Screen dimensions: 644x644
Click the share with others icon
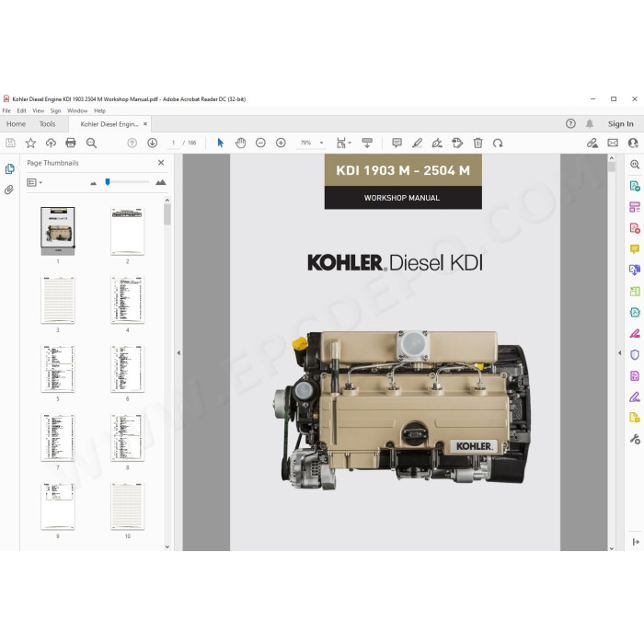pyautogui.click(x=633, y=143)
